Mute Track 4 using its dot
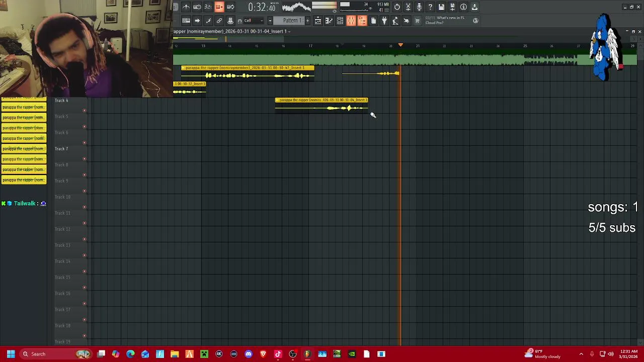The width and height of the screenshot is (644, 362). tap(85, 111)
